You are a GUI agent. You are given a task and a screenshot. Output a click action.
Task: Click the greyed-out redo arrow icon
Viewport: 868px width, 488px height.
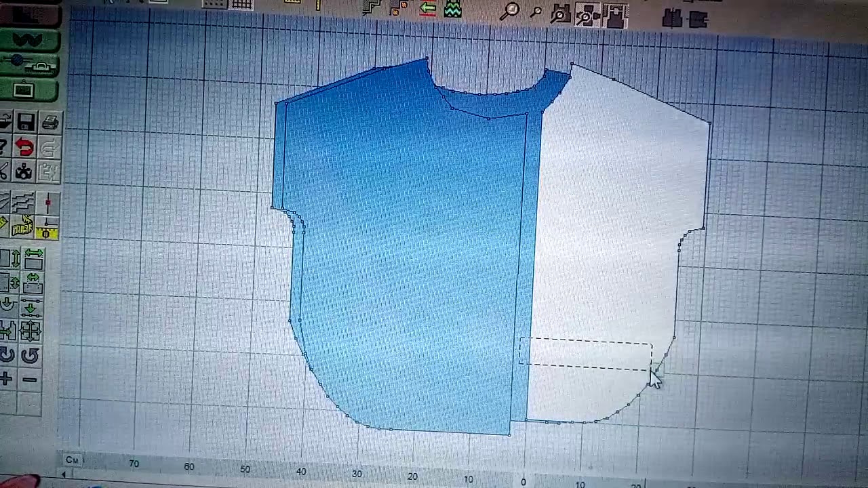[x=50, y=148]
